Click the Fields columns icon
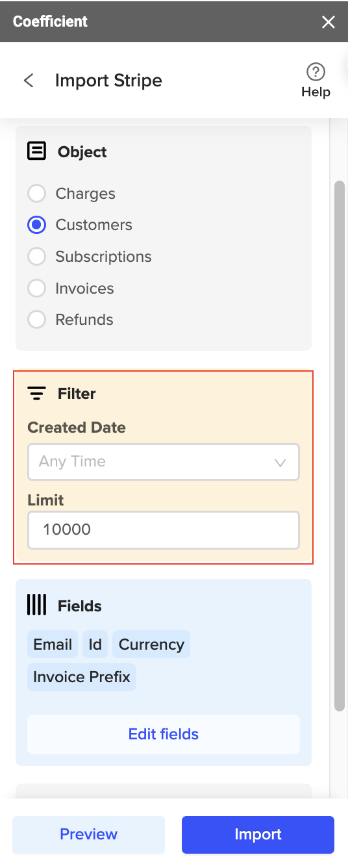The width and height of the screenshot is (348, 868). tap(36, 606)
